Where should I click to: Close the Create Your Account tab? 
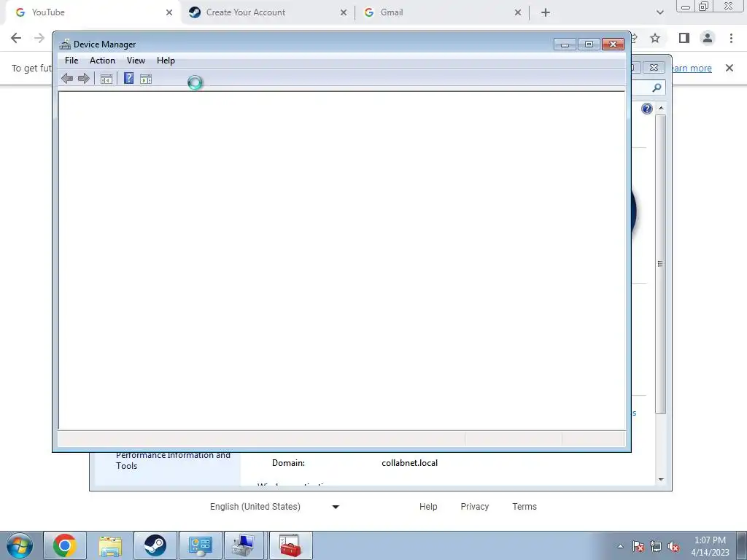coord(344,12)
